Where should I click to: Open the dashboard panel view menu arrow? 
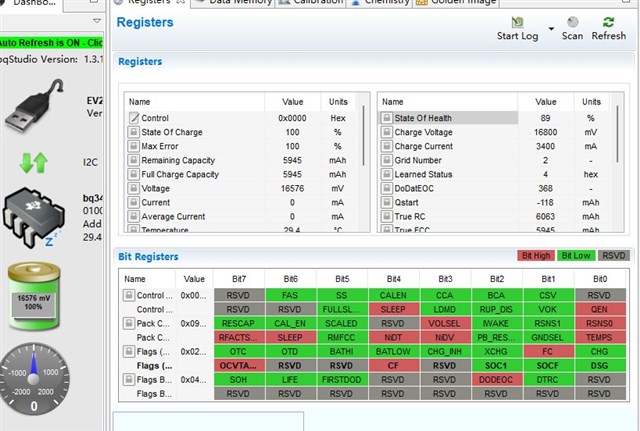96,20
